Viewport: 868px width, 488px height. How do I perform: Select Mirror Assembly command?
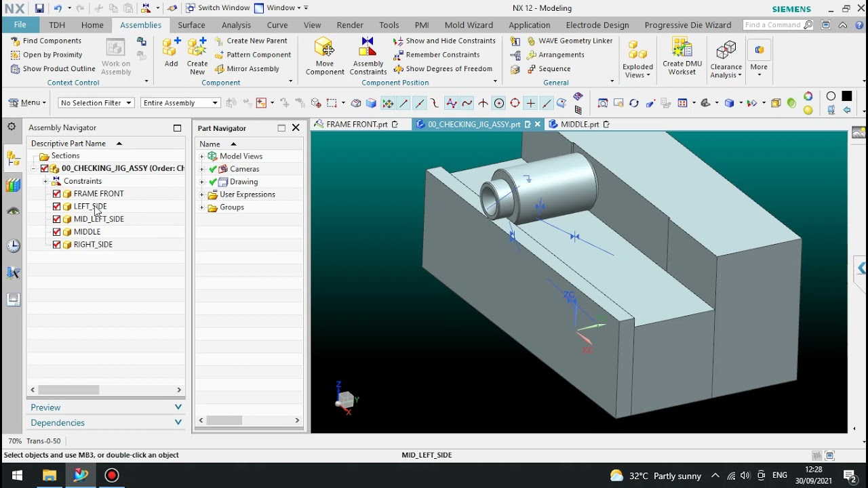(247, 68)
